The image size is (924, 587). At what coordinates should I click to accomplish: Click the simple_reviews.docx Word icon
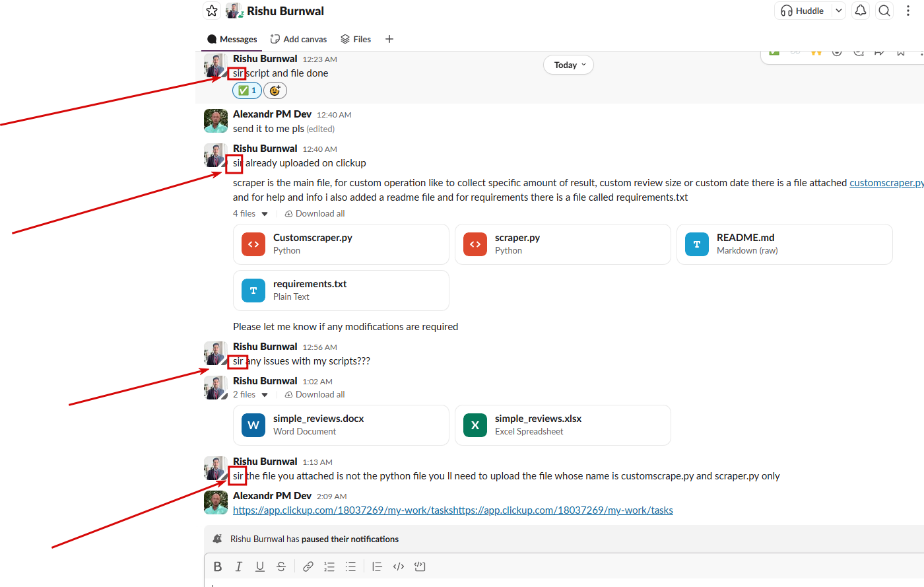253,425
